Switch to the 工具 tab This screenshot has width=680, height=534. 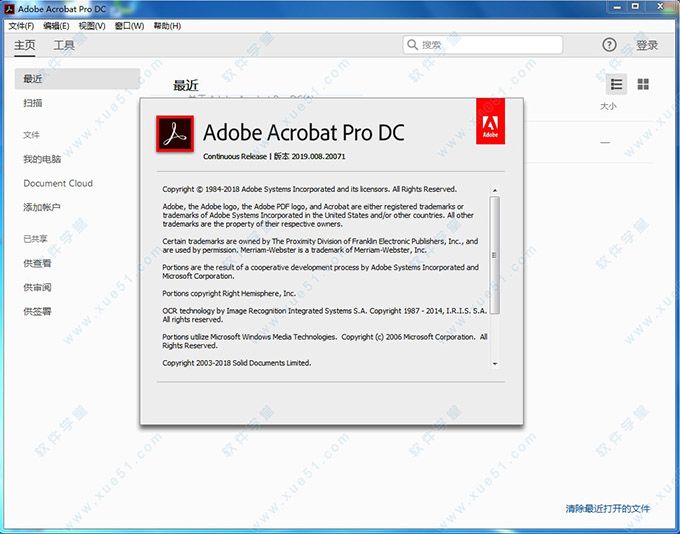point(64,45)
